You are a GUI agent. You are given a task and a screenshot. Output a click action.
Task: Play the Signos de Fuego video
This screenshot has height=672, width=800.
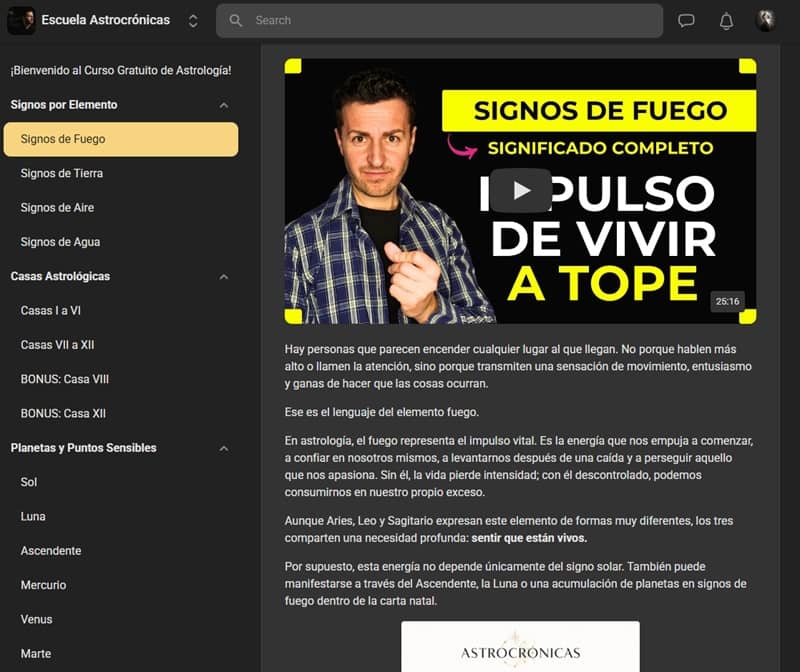520,190
